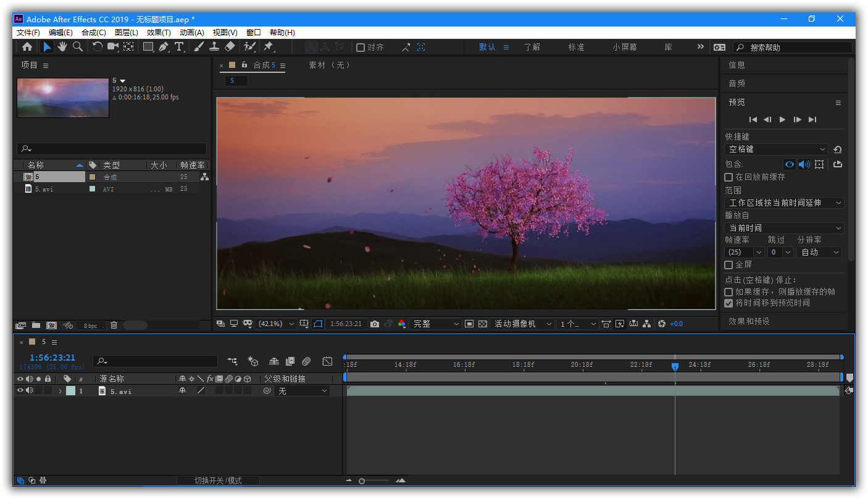Open the 完整 resolution dropdown in viewer
Screen dimensions: 868x499
tap(436, 324)
